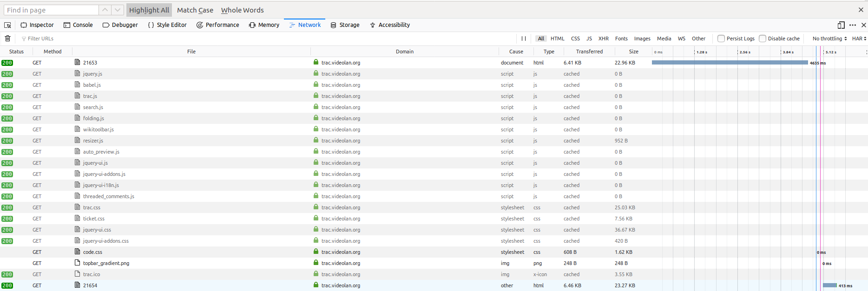Screen dimensions: 868x291
Task: Click lock icon for jquery.js row
Action: point(316,73)
